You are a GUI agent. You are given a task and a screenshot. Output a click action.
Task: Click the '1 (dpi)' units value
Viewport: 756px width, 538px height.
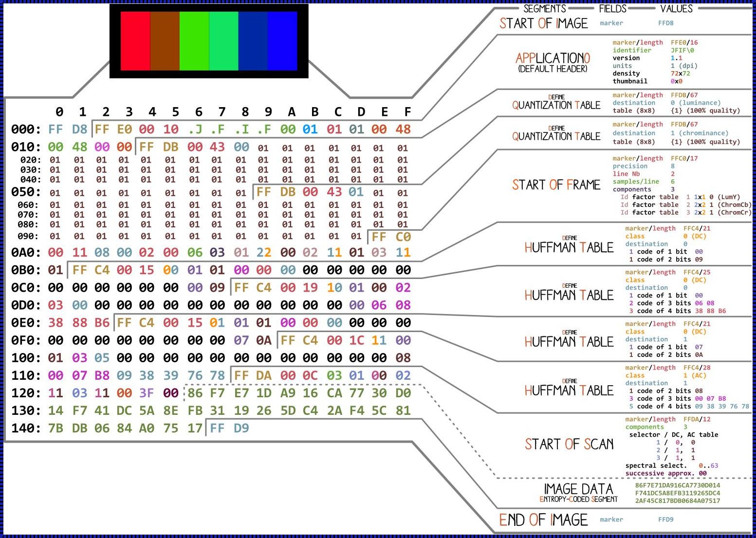click(x=684, y=66)
